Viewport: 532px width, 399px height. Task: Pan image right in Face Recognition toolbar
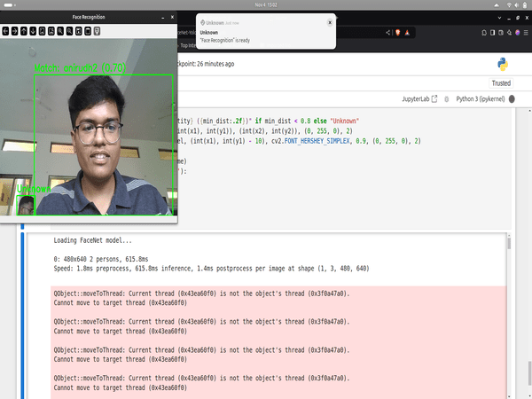pos(14,31)
